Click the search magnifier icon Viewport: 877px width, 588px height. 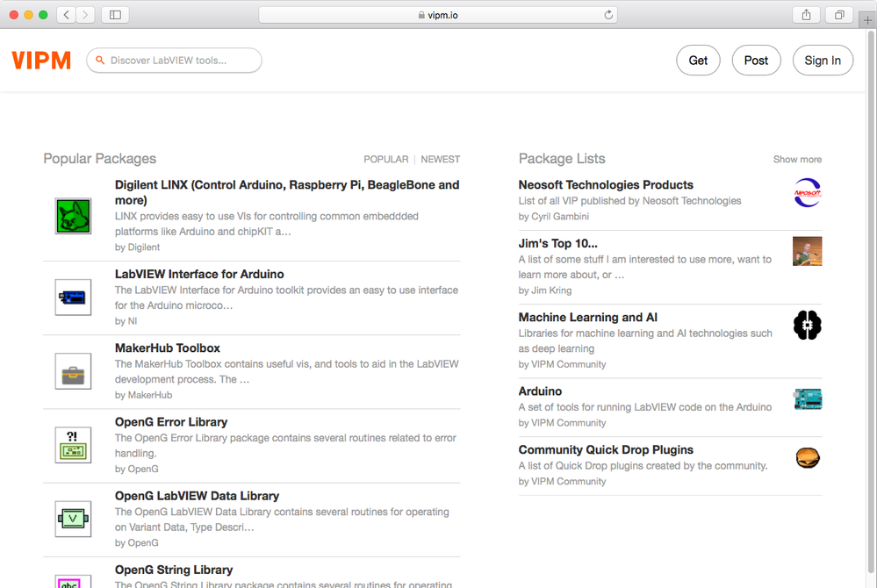100,60
